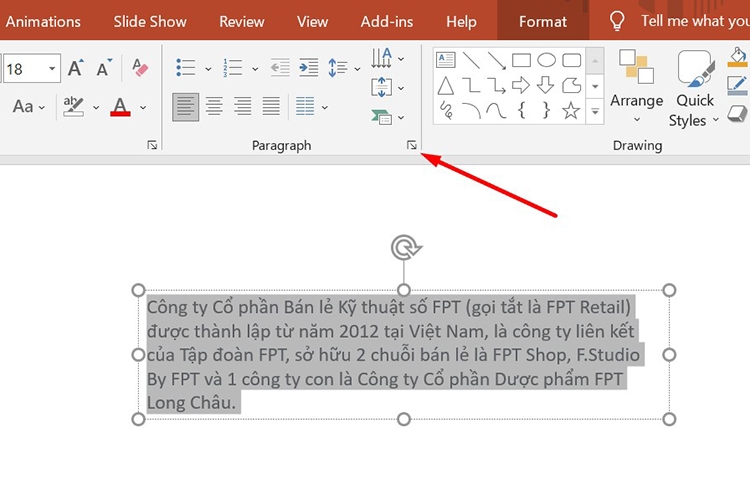Viewport: 750px width, 500px height.
Task: Select the Elbow Connector shape
Action: pyautogui.click(x=471, y=86)
